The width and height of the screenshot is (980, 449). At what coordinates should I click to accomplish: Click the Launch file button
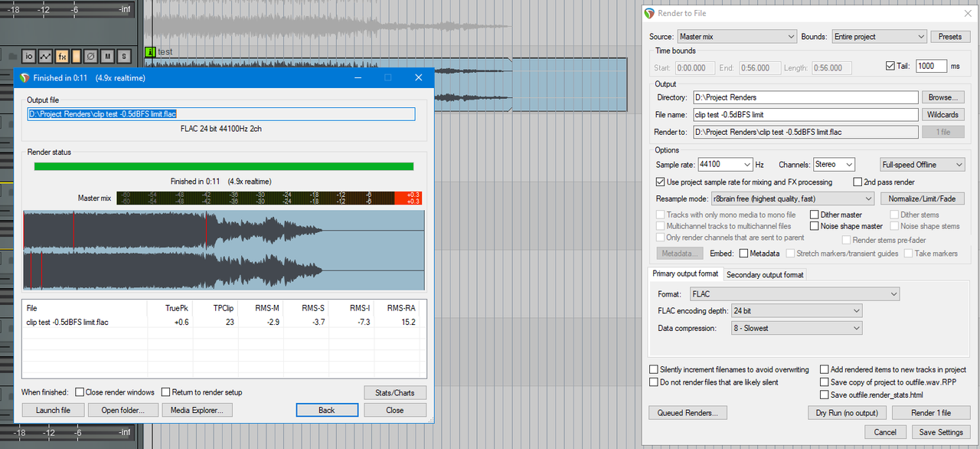pos(53,410)
